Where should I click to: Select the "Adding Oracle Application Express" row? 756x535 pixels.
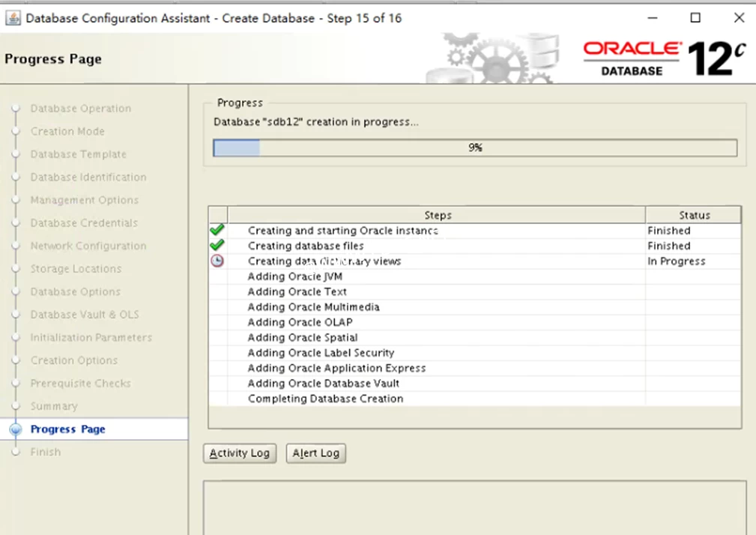coord(475,368)
